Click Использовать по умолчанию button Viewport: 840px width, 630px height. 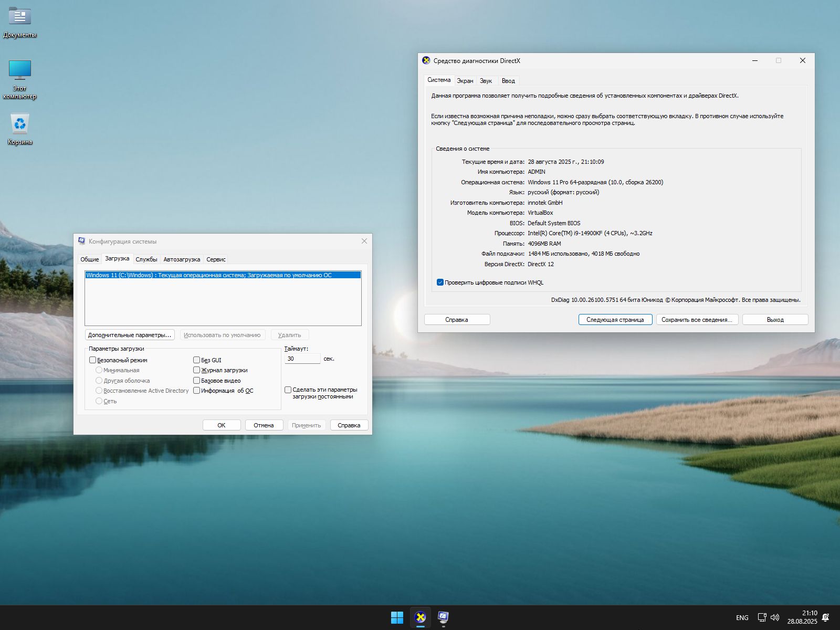[x=223, y=335]
